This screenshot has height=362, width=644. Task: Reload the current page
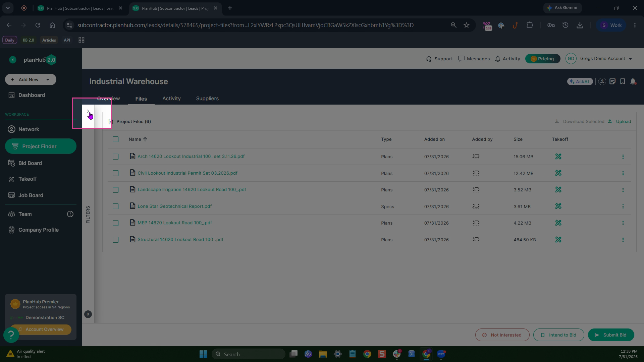[x=38, y=25]
